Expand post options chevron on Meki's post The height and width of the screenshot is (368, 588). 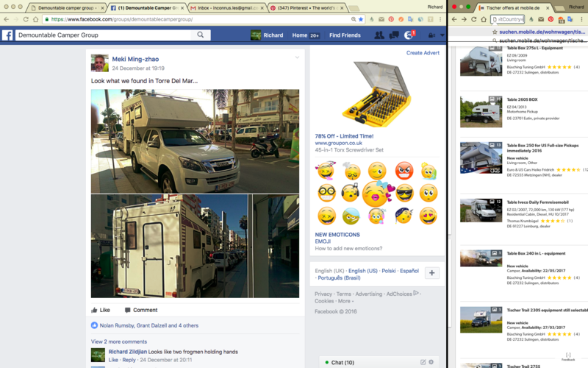tap(297, 57)
